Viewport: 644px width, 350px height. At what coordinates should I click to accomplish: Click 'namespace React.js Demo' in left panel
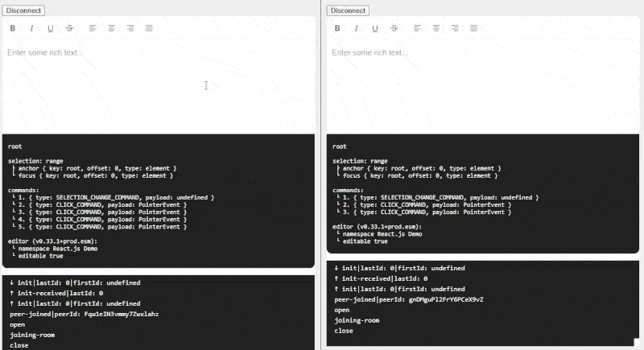[57, 249]
